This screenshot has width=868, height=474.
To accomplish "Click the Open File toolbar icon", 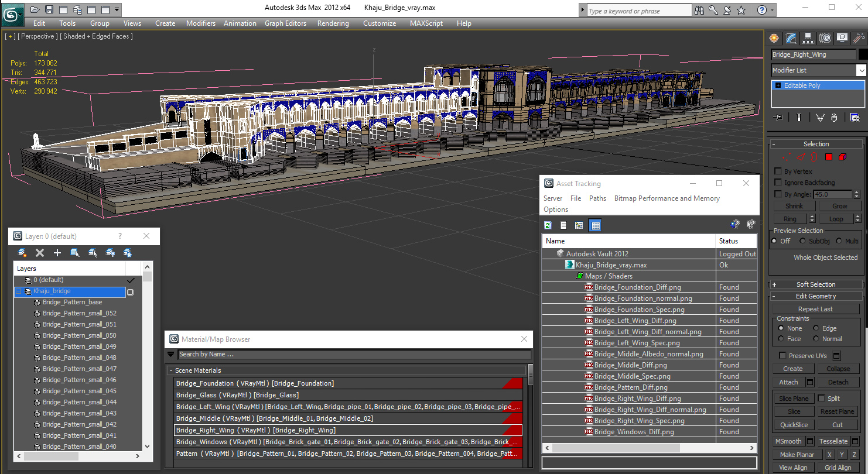I will tap(35, 9).
